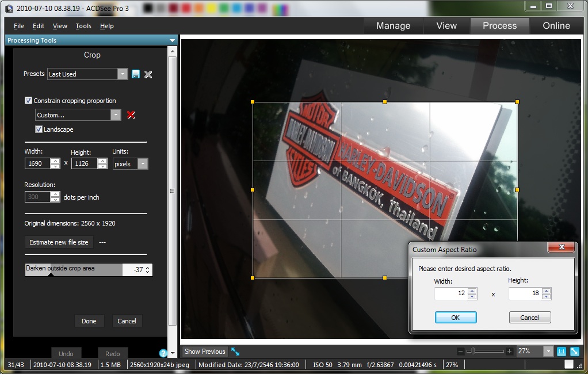The width and height of the screenshot is (588, 374).
Task: Open the Edit menu
Action: (38, 26)
